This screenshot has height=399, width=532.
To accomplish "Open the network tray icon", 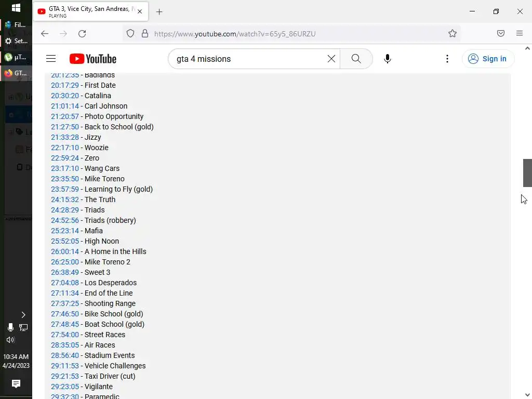I will point(23,328).
